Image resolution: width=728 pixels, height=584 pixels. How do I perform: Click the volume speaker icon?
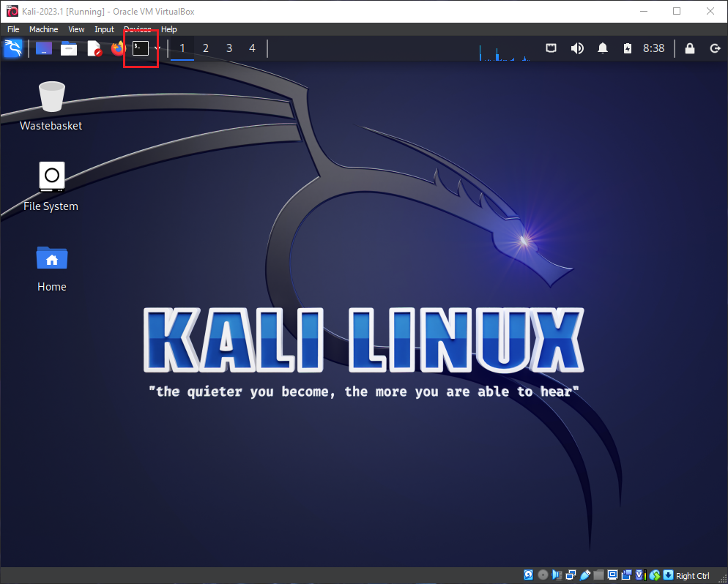(x=577, y=48)
